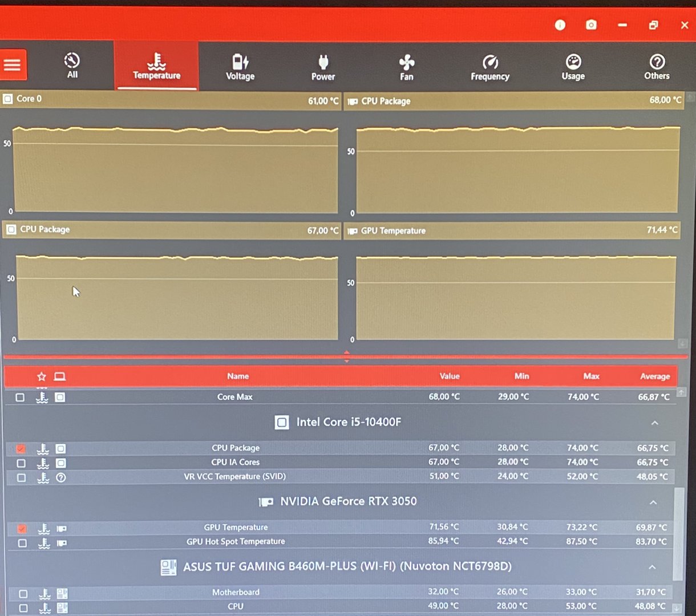This screenshot has height=616, width=696.
Task: Go to the Frequency tab
Action: (x=490, y=68)
